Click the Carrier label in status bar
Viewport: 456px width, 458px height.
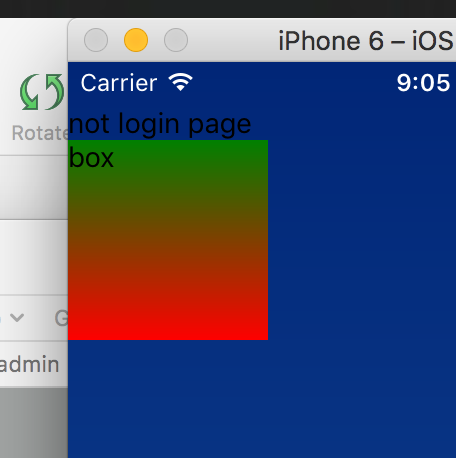point(119,83)
